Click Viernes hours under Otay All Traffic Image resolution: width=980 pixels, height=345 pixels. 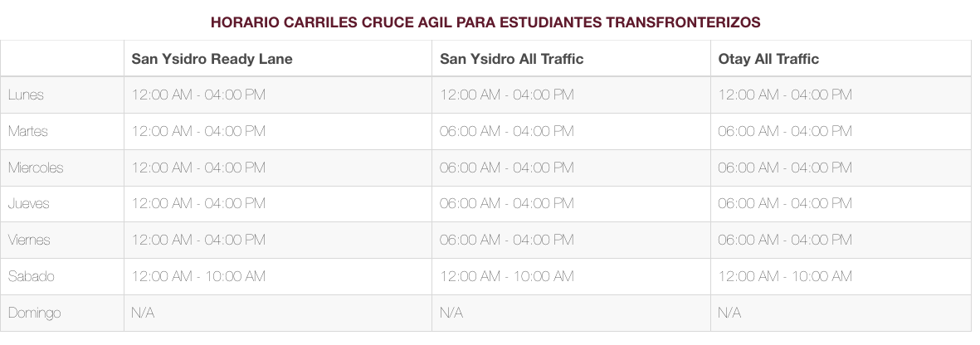[785, 240]
